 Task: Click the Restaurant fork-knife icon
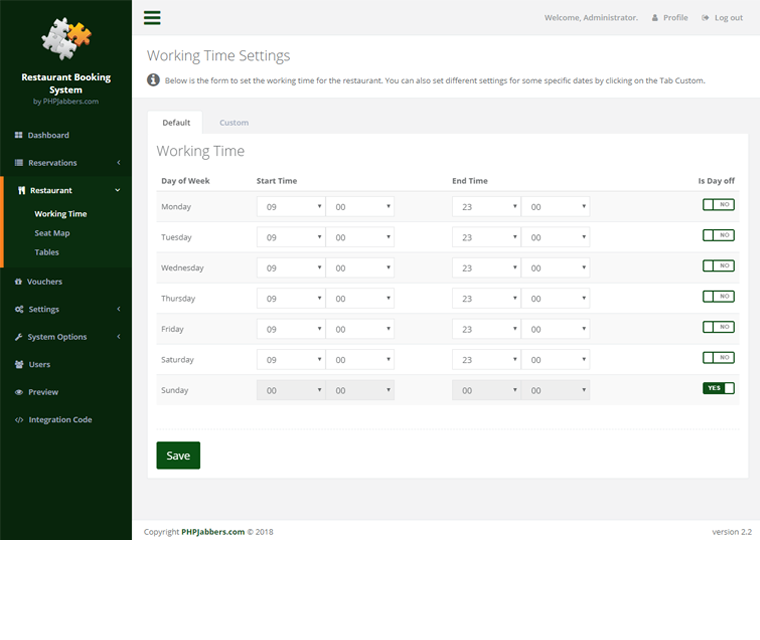(21, 191)
